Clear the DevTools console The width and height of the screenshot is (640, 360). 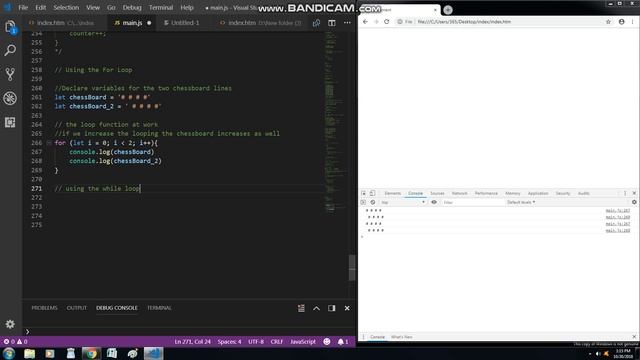(x=373, y=202)
